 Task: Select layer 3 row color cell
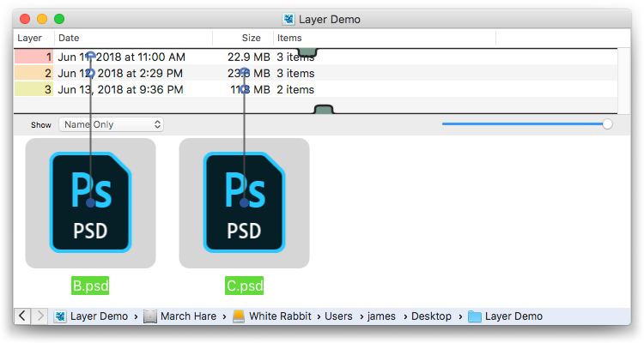coord(33,89)
